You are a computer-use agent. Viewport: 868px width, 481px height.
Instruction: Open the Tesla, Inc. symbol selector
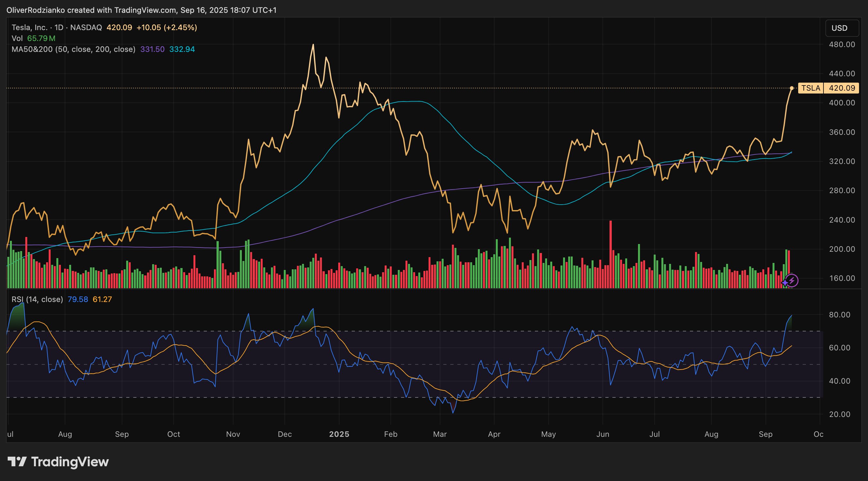coord(30,27)
